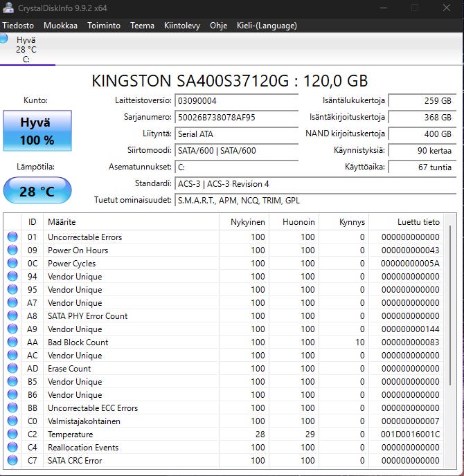Click the Luettu tieto column header

coord(406,222)
